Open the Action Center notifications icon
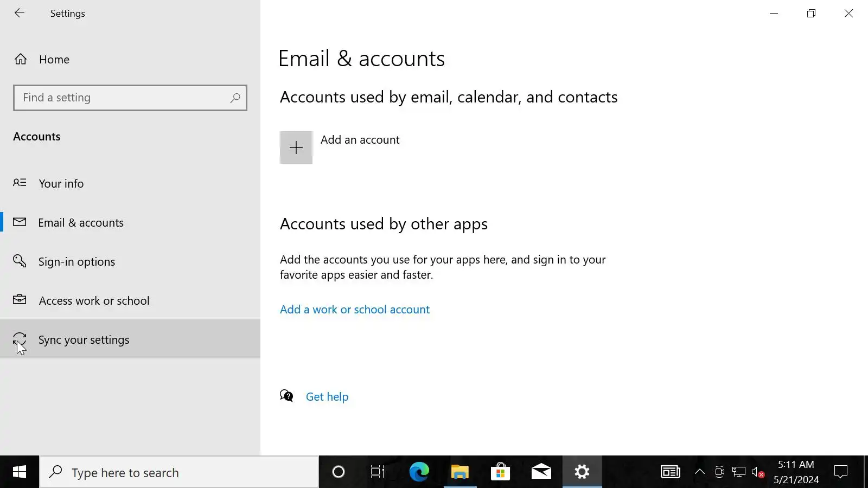 (x=841, y=472)
